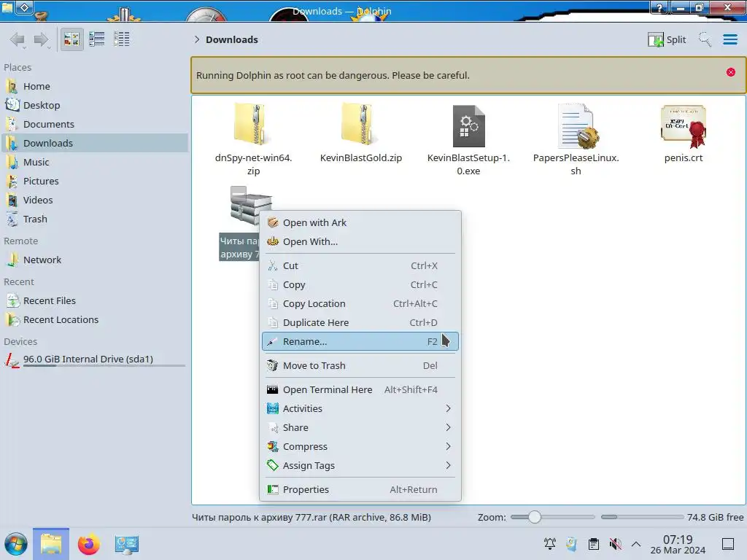Click Dolphin file manager taskbar icon
Screen dimensions: 747x560
point(51,544)
